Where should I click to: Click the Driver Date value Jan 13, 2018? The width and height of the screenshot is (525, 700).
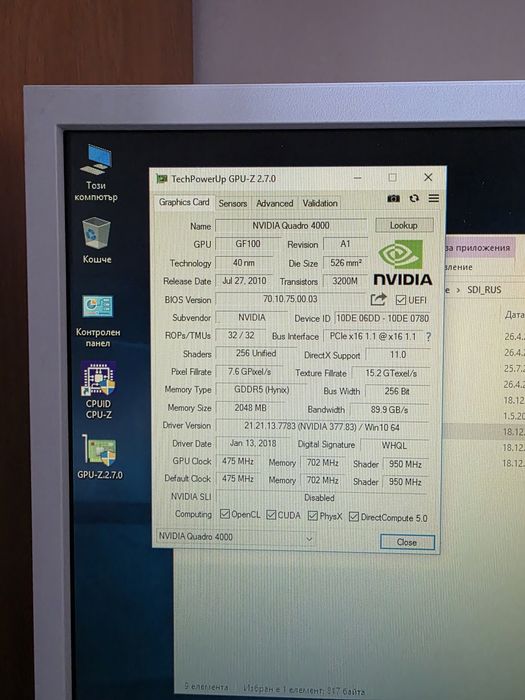pyautogui.click(x=253, y=443)
